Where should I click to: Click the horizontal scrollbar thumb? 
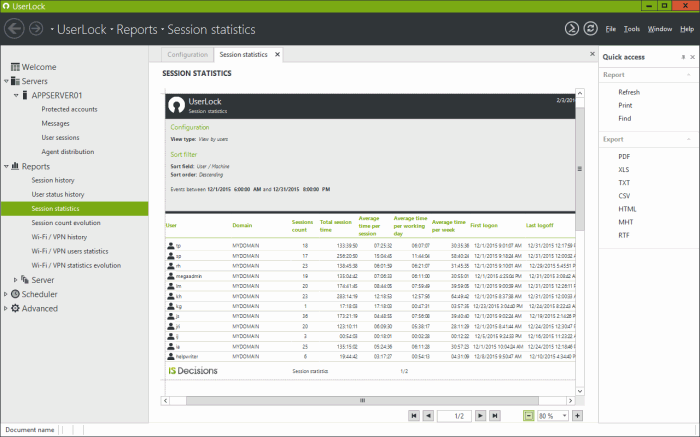(362, 400)
